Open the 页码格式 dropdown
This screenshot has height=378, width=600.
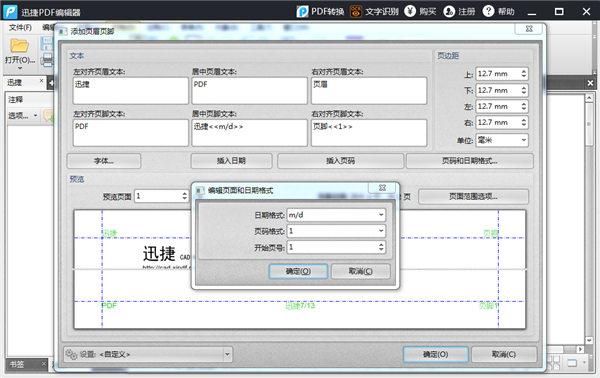click(336, 231)
